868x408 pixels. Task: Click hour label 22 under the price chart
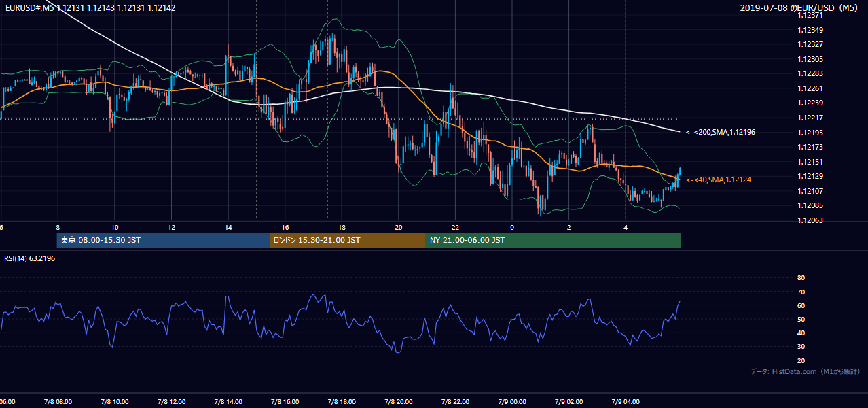click(455, 227)
